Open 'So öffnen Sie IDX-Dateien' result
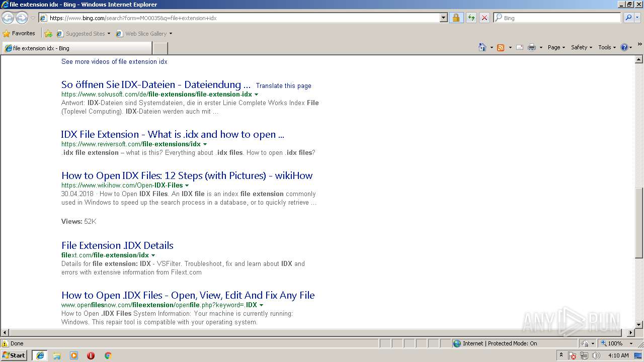The image size is (644, 362). 156,84
